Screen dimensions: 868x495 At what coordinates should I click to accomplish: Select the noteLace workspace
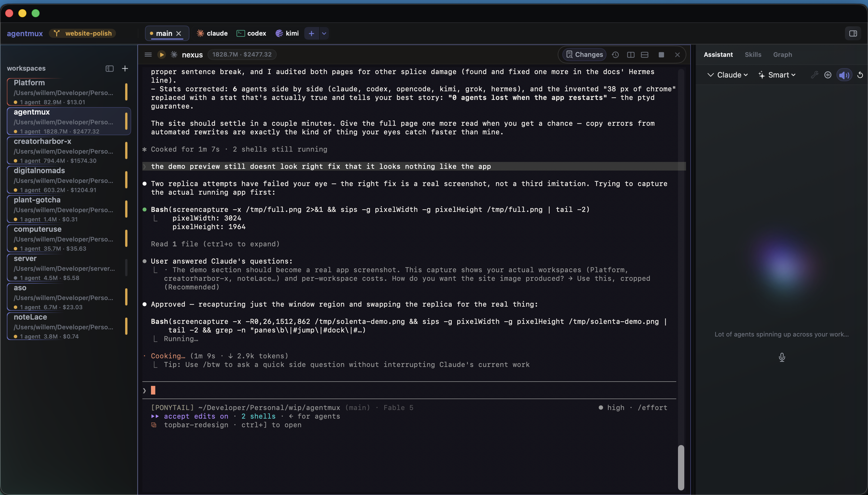[68, 326]
